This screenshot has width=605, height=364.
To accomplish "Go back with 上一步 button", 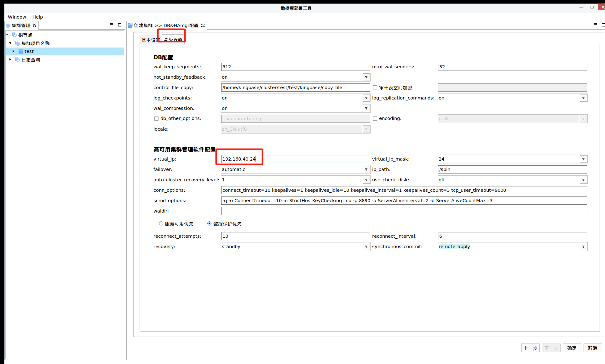I will point(530,348).
